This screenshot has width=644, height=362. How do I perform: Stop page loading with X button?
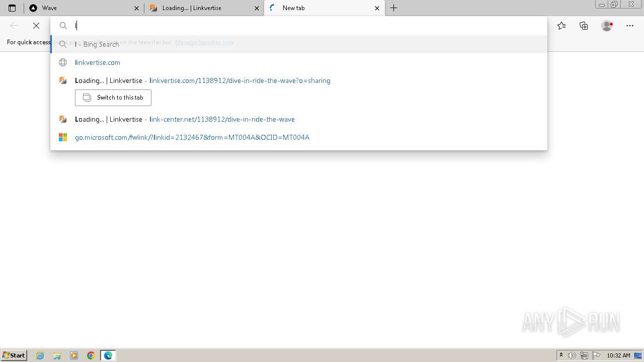[36, 26]
